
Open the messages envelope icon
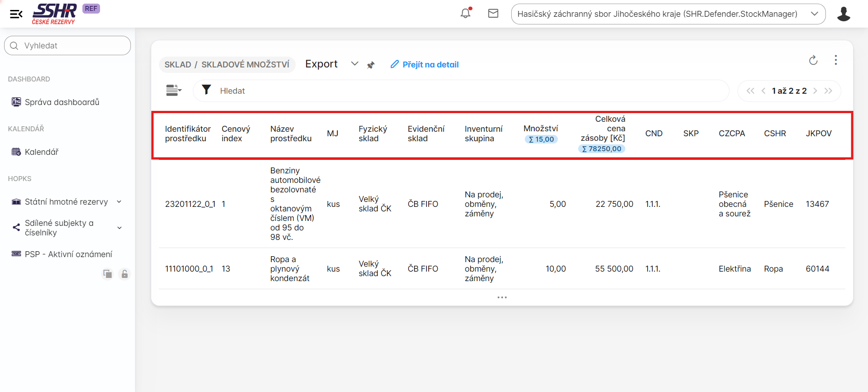click(493, 14)
